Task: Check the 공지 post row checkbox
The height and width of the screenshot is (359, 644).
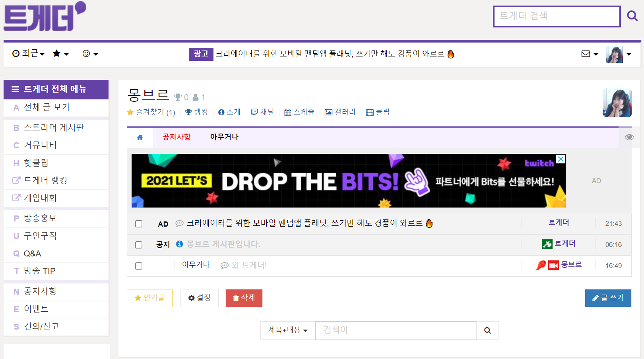Action: [139, 245]
